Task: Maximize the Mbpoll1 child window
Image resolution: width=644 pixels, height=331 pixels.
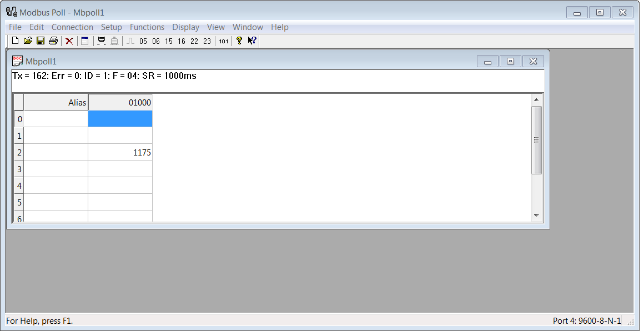Action: [511, 61]
